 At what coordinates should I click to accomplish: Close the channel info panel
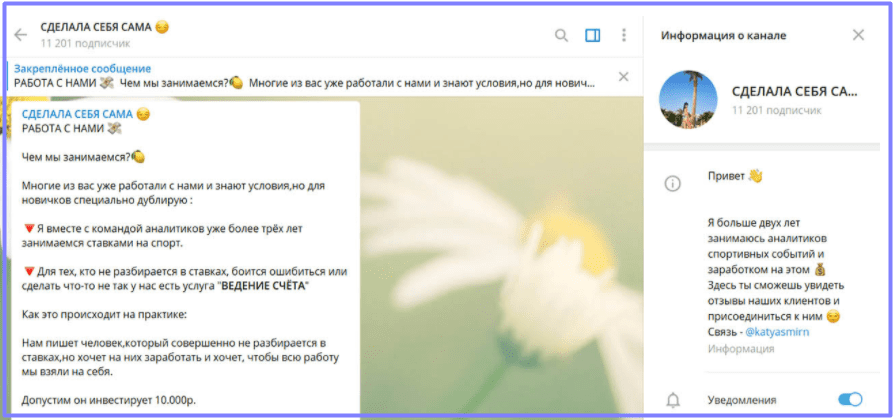pos(858,35)
